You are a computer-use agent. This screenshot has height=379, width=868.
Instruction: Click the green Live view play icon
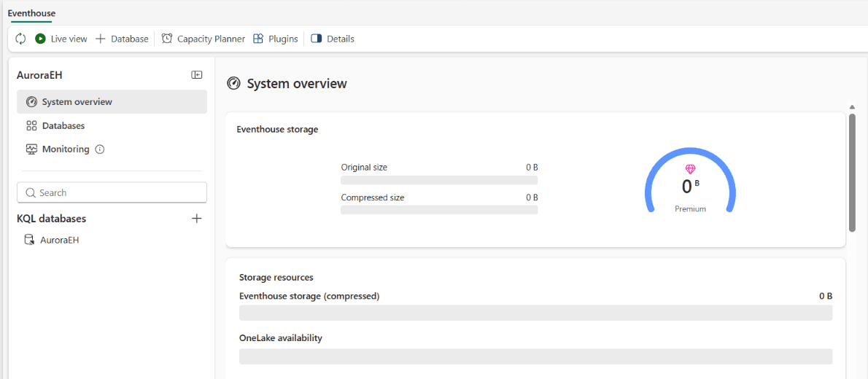[x=40, y=39]
